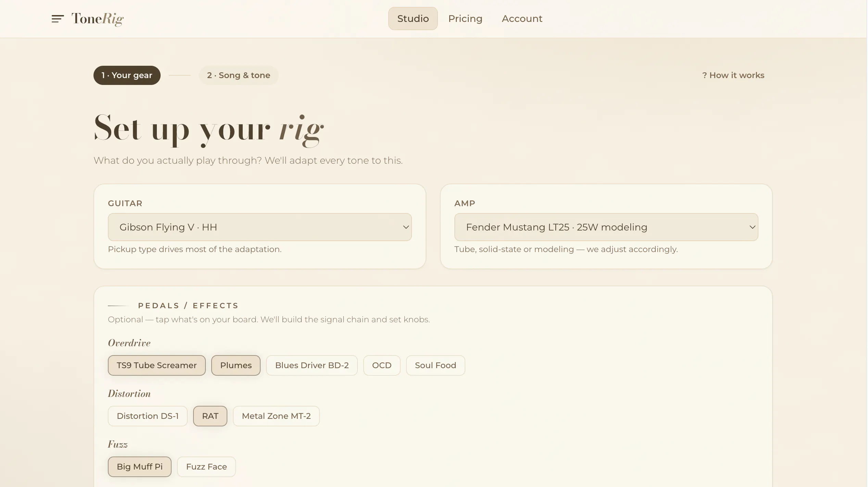Select the Blues Driver BD-2 pedal
868x487 pixels.
[x=312, y=365]
